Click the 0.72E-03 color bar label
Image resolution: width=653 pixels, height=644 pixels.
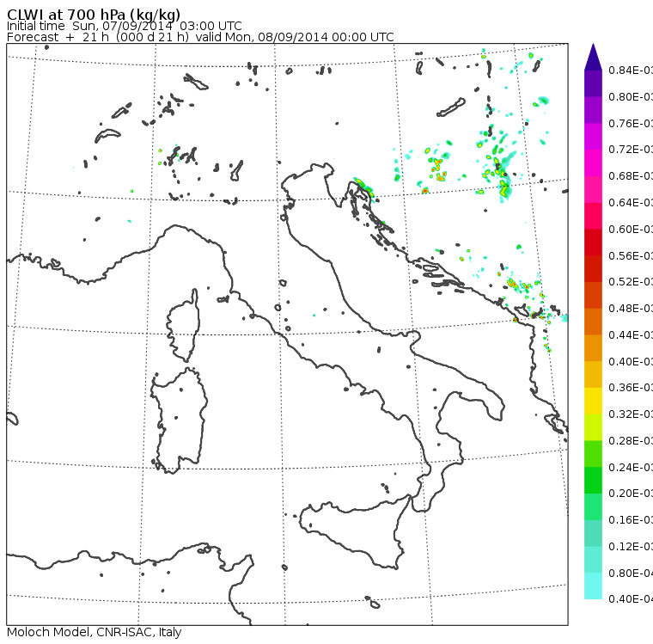click(631, 150)
